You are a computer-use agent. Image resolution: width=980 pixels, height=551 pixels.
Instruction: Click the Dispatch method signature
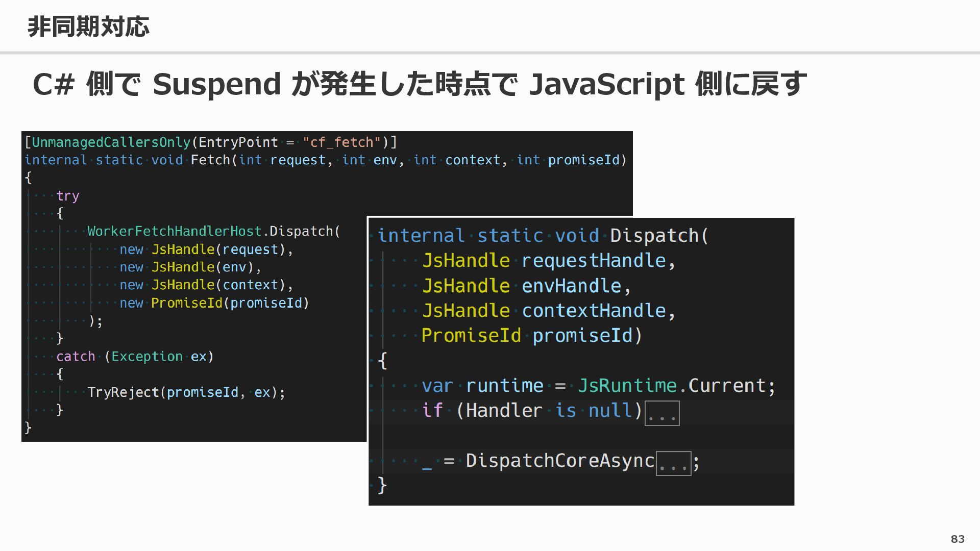[543, 236]
